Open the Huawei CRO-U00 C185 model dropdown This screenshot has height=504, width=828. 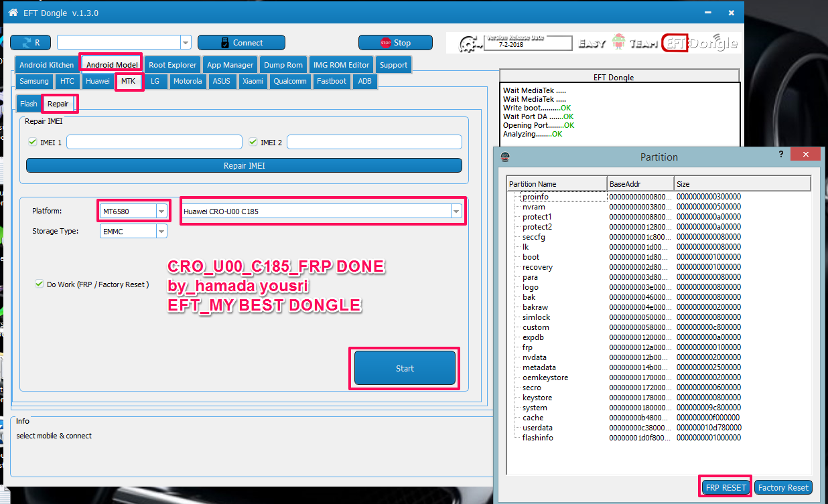tap(456, 211)
